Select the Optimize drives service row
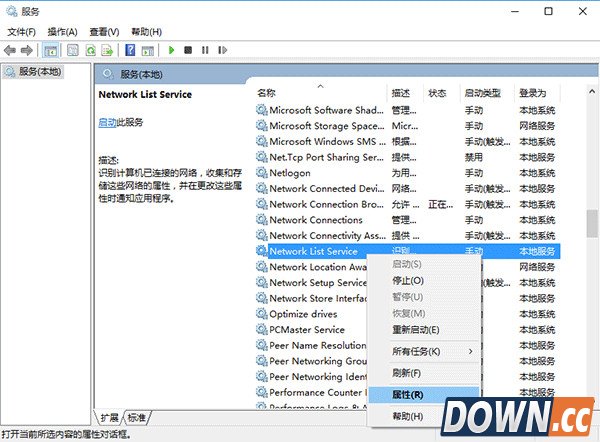The width and height of the screenshot is (600, 442). pyautogui.click(x=311, y=314)
